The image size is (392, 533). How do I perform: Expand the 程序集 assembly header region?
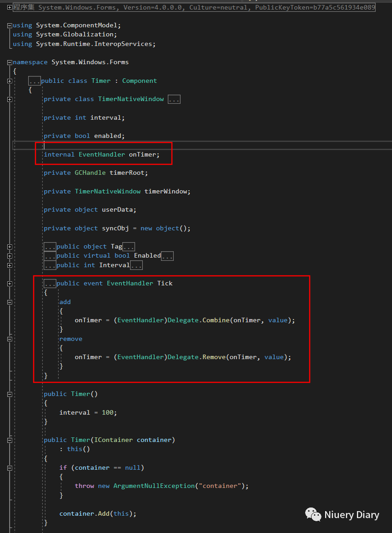9,7
